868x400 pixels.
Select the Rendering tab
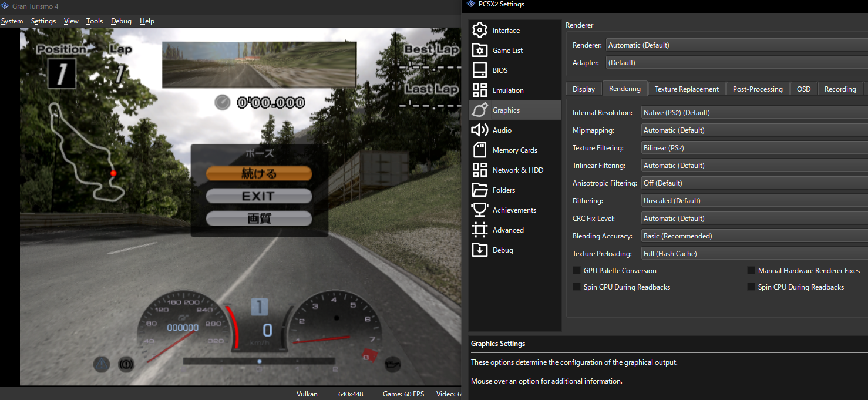tap(625, 89)
